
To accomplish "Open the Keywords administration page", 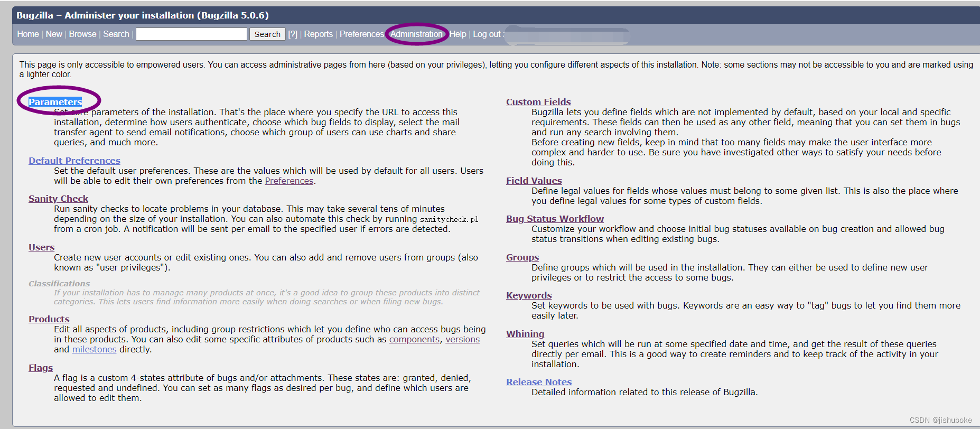I will point(529,295).
